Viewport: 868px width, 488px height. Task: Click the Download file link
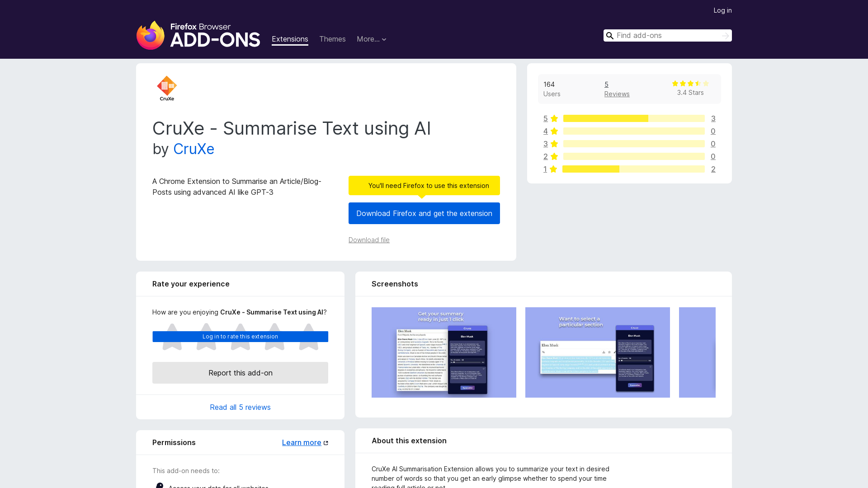coord(369,240)
